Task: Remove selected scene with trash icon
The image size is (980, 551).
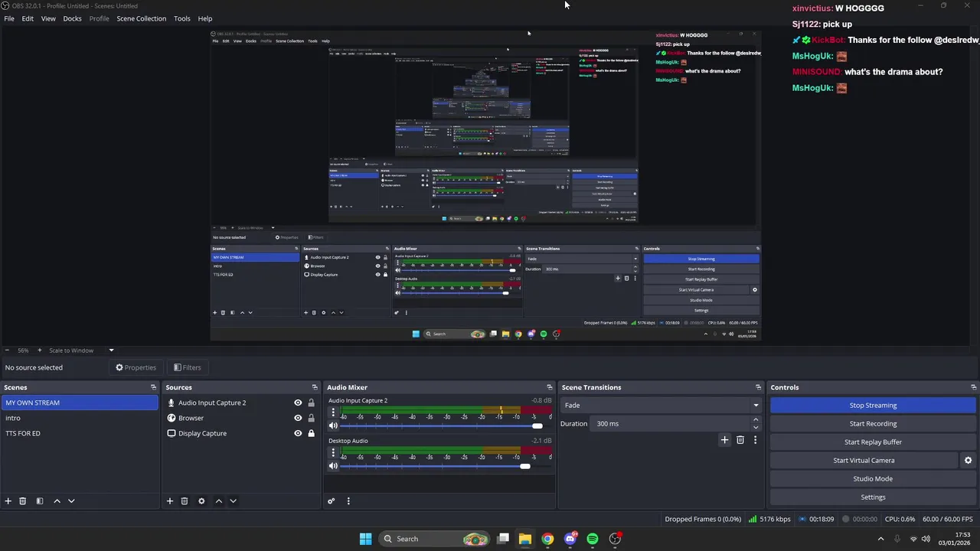Action: [22, 501]
